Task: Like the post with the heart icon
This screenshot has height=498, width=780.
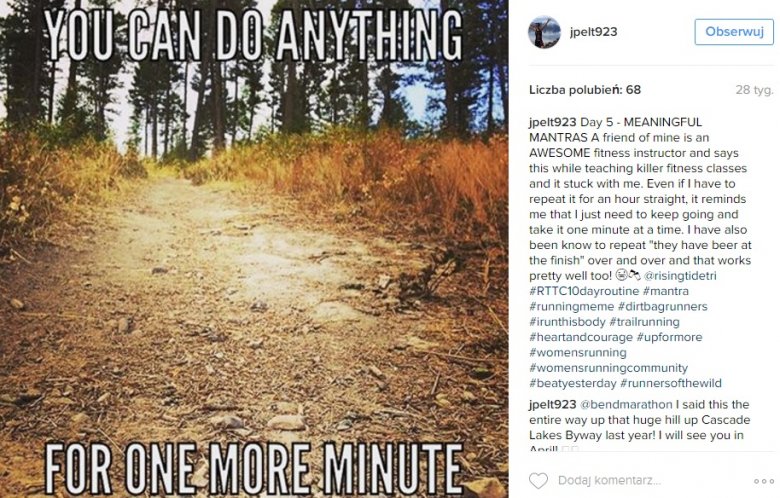Action: [540, 480]
